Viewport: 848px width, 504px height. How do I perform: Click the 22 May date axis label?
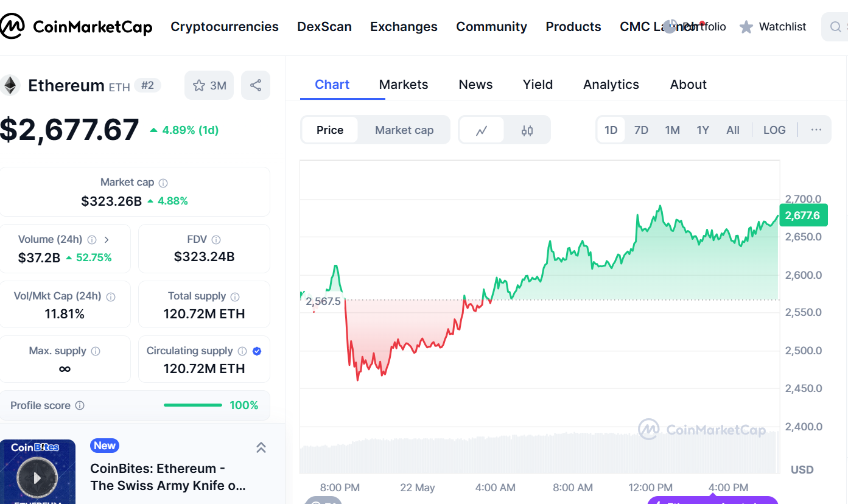(418, 488)
